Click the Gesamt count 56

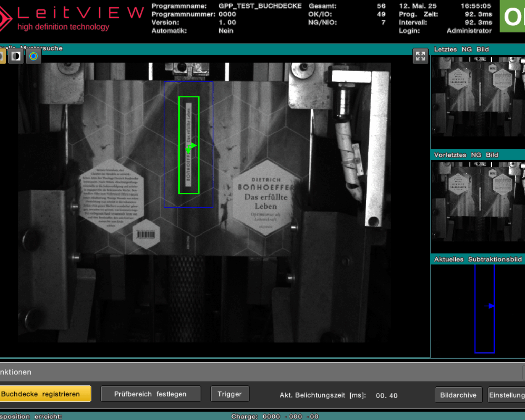tap(381, 6)
